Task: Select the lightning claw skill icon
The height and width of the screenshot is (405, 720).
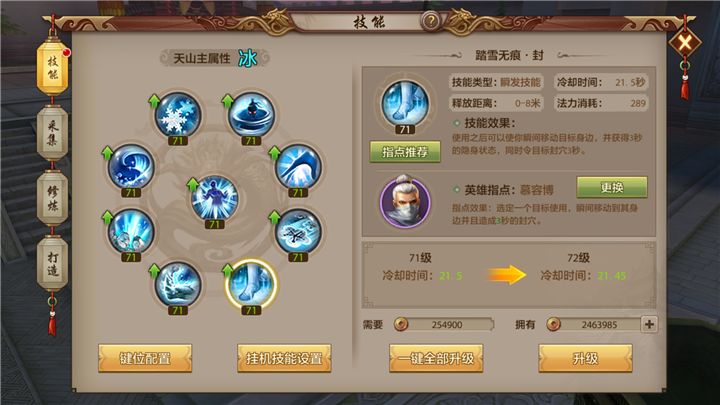Action: point(178,284)
